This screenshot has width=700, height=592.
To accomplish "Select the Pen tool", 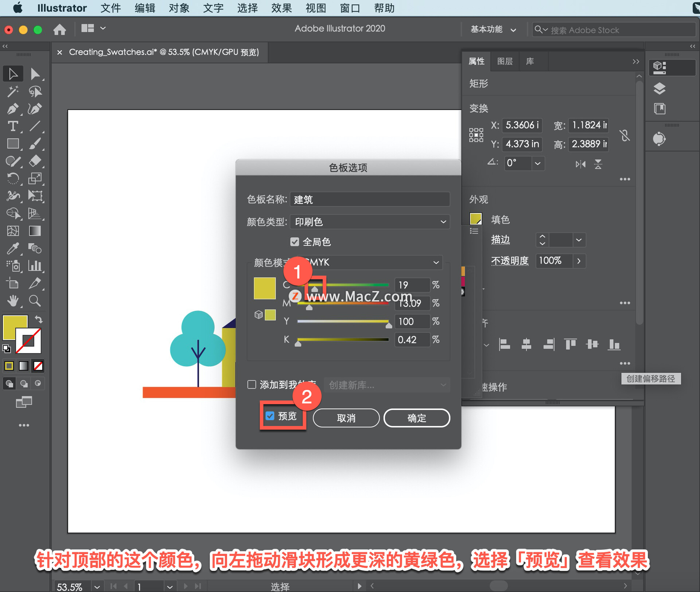I will coord(13,109).
